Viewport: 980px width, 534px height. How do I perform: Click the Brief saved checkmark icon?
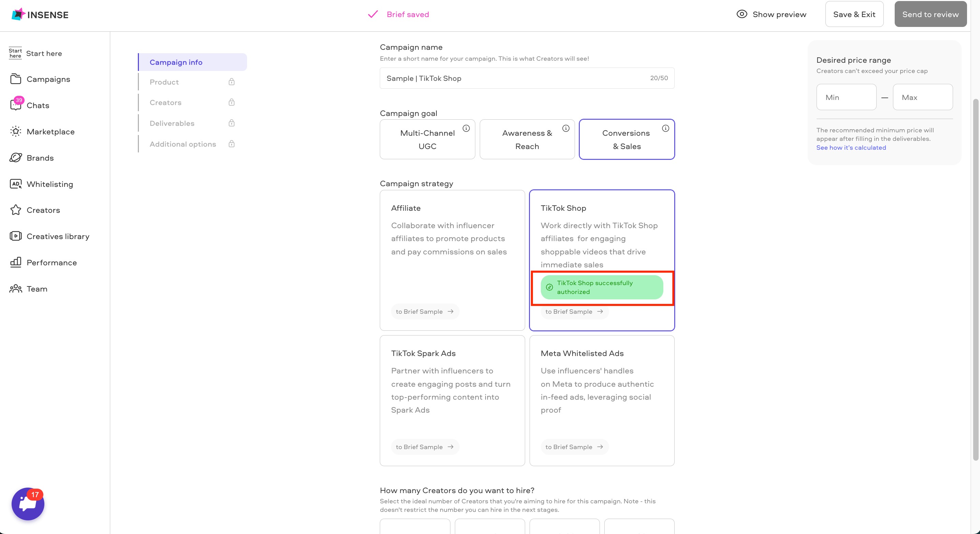click(x=373, y=14)
